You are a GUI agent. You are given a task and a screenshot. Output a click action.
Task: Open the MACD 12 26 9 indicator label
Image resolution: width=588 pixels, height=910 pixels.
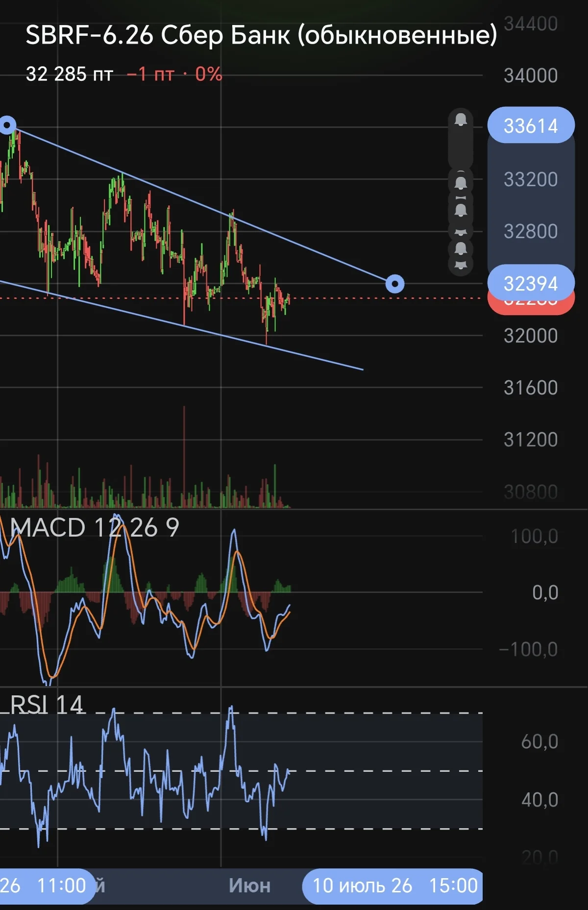[95, 528]
